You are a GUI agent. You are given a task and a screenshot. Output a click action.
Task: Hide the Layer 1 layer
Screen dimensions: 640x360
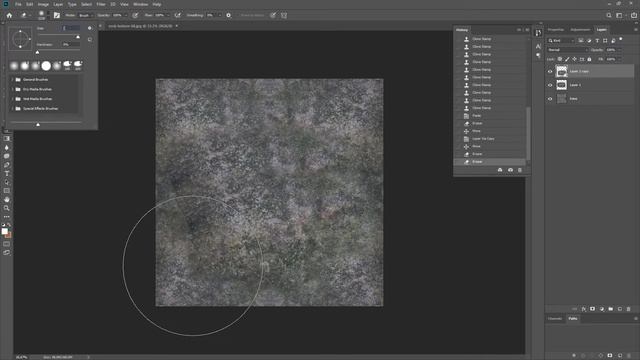click(x=550, y=85)
